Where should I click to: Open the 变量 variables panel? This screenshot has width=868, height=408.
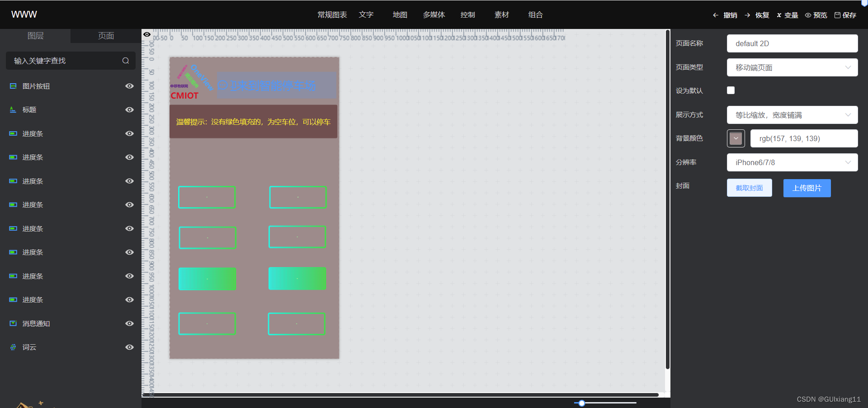788,15
